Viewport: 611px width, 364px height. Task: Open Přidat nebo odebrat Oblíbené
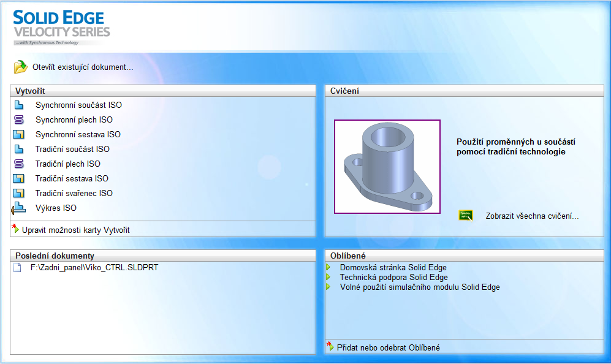click(x=388, y=347)
